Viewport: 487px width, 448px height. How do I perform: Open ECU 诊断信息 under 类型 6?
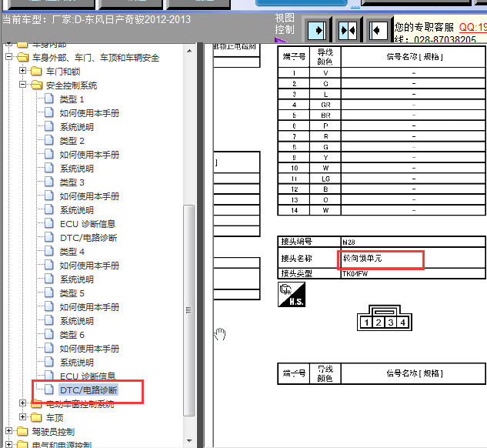click(88, 376)
